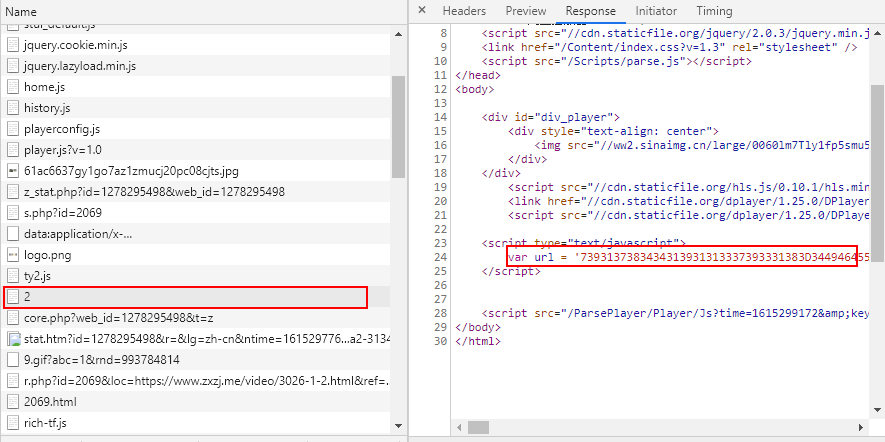Select the 9.gif?abc=1 request

(x=196, y=360)
